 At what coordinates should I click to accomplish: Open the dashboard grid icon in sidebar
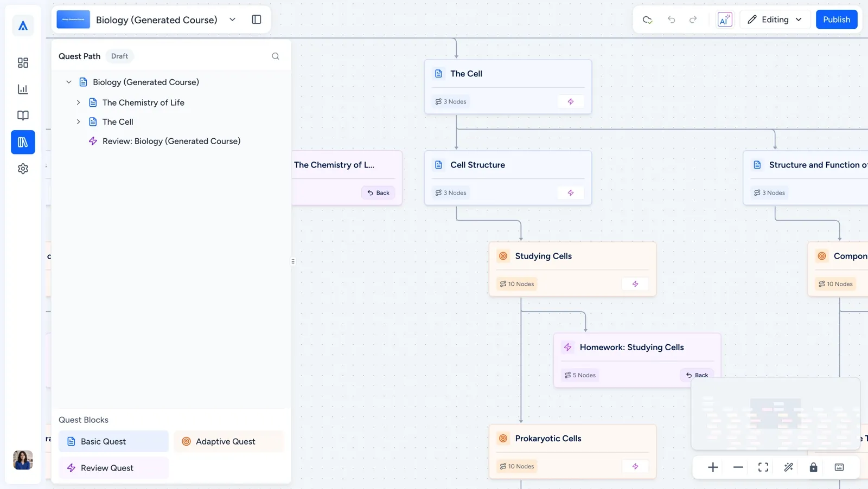tap(23, 63)
